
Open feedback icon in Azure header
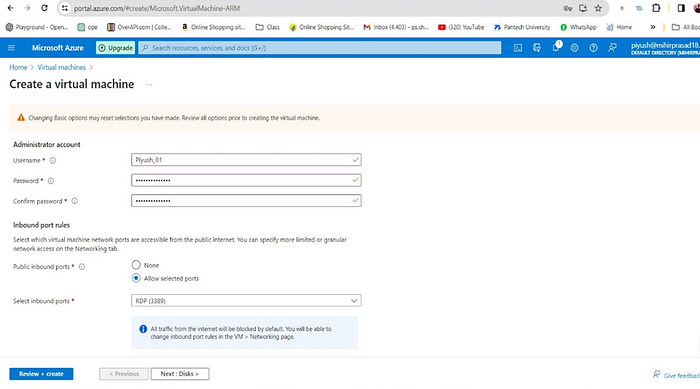click(612, 48)
